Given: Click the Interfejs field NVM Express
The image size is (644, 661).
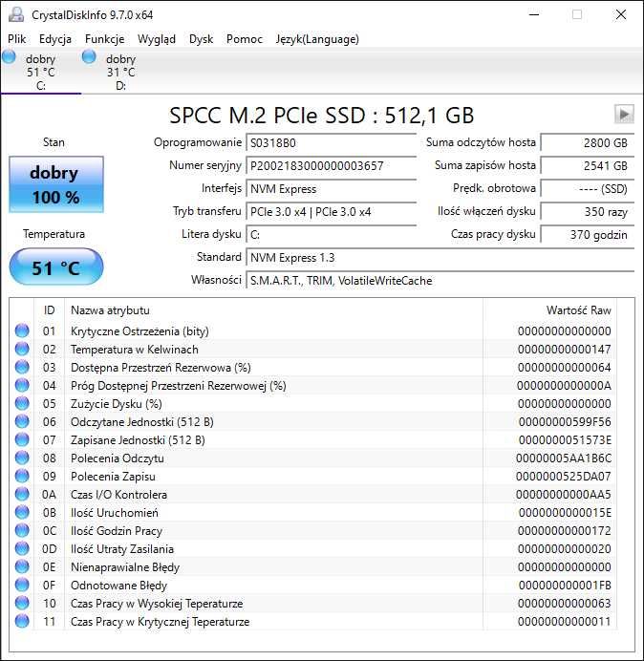Looking at the screenshot, I should tap(331, 189).
